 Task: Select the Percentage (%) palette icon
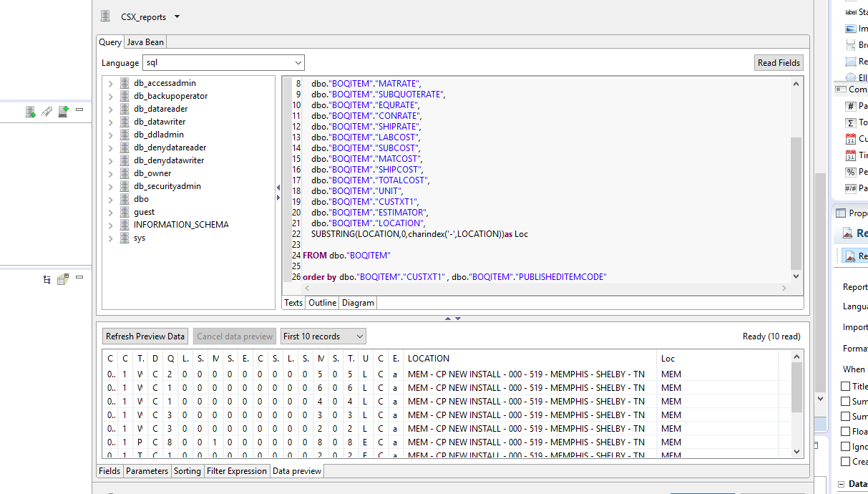[851, 172]
